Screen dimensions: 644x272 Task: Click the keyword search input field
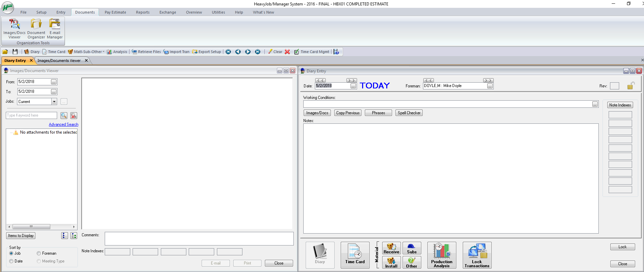coord(31,116)
